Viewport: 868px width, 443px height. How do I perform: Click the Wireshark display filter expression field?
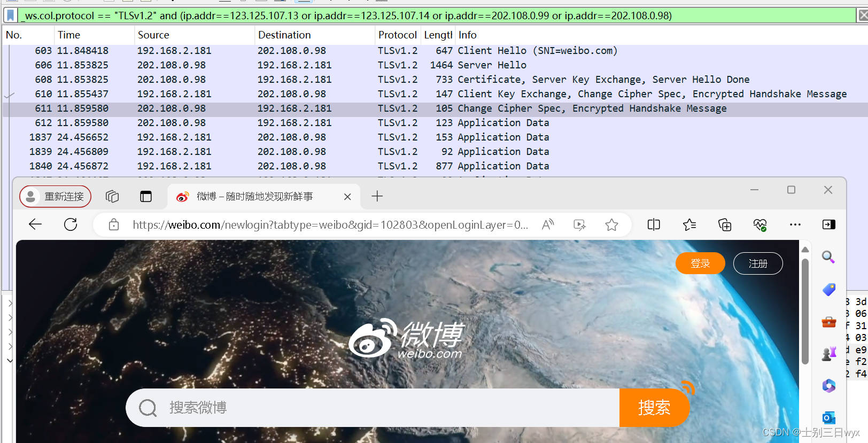click(x=437, y=15)
